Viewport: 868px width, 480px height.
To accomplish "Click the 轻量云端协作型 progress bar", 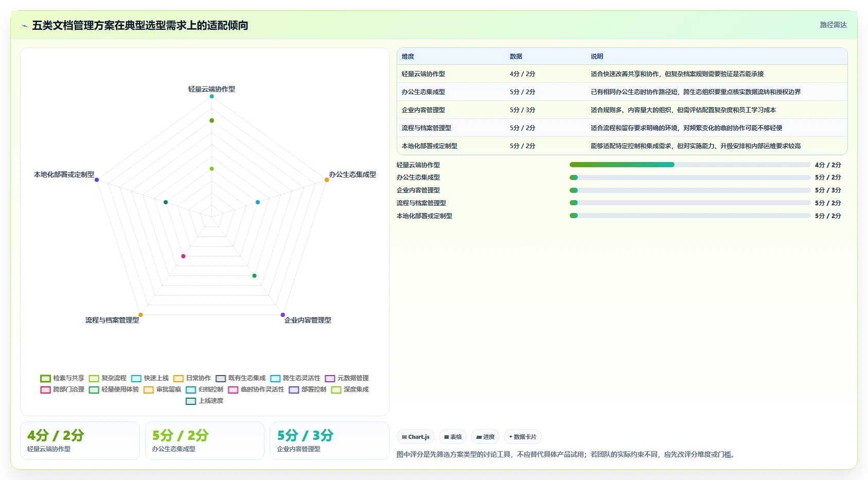I will point(690,165).
